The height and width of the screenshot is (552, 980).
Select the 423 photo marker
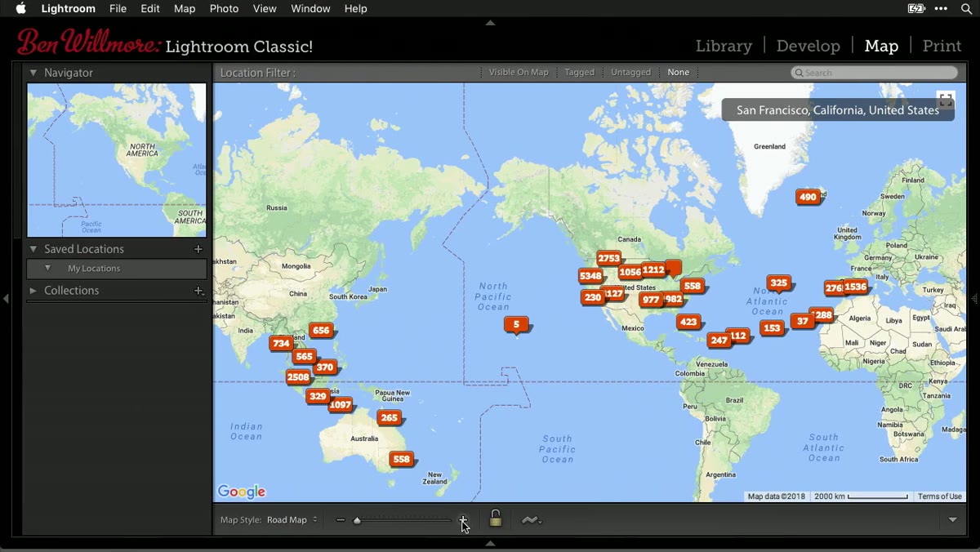click(x=688, y=322)
